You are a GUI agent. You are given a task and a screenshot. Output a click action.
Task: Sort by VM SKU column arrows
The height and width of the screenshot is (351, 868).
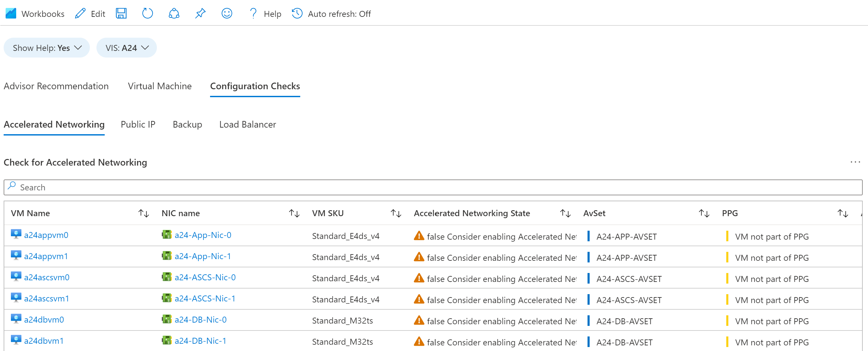click(396, 213)
